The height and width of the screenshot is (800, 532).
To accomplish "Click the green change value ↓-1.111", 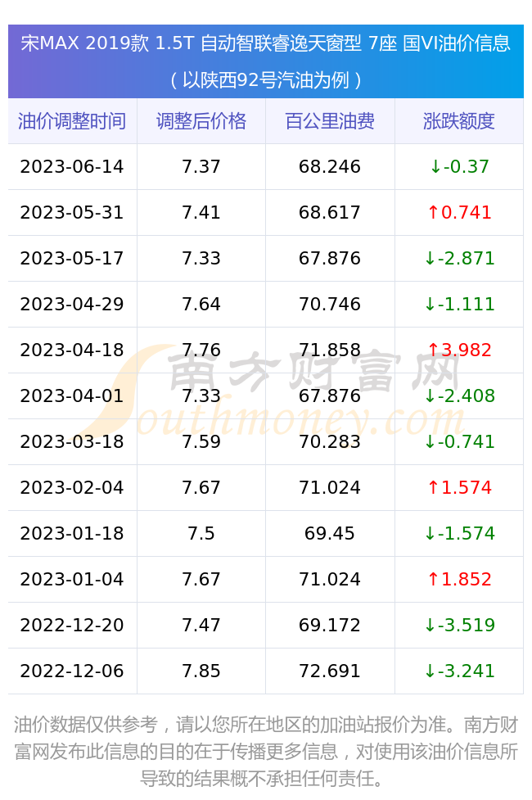I will [x=459, y=305].
